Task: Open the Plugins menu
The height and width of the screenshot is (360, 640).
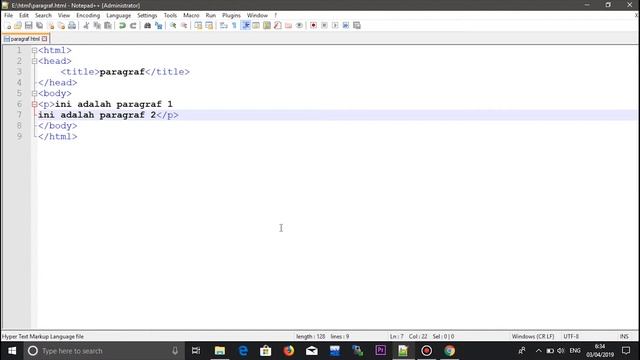Action: pos(231,15)
